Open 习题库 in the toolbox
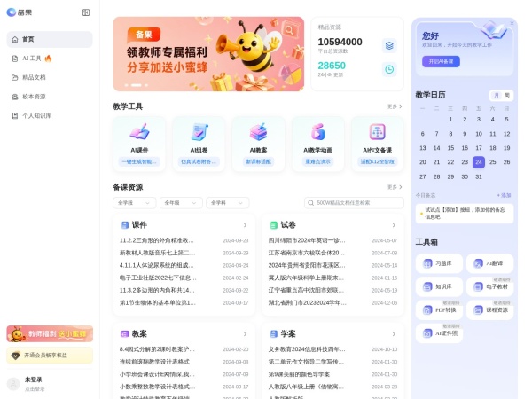The height and width of the screenshot is (399, 532). click(x=439, y=263)
